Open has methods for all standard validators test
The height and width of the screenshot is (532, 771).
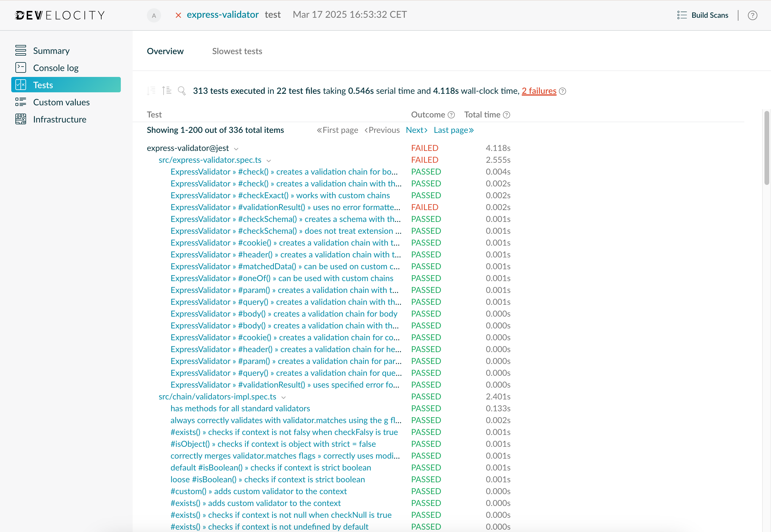tap(240, 408)
